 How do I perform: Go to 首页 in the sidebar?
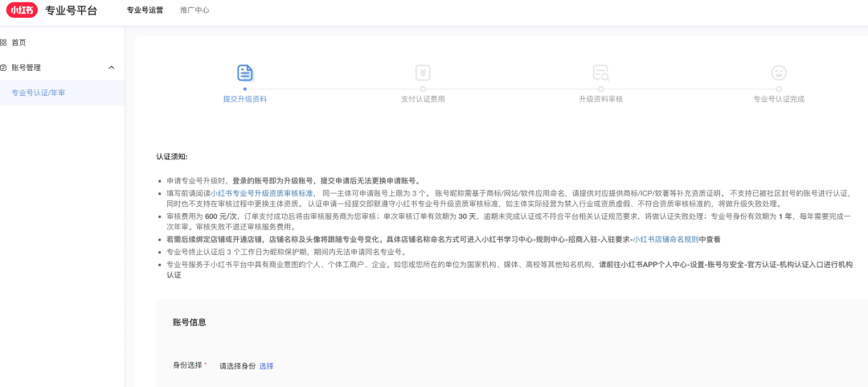pos(18,43)
